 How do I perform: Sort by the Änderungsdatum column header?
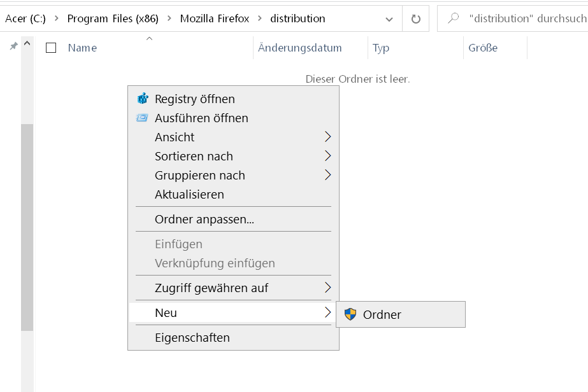click(x=299, y=48)
